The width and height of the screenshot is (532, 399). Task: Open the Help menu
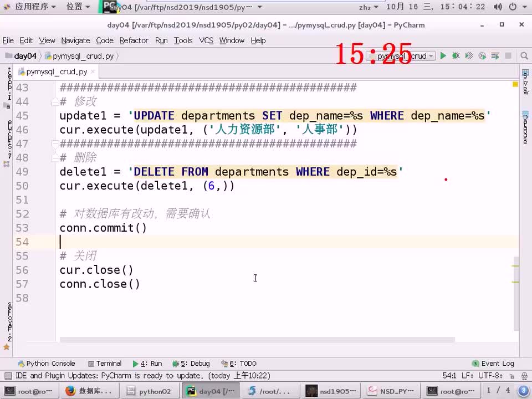(x=258, y=40)
